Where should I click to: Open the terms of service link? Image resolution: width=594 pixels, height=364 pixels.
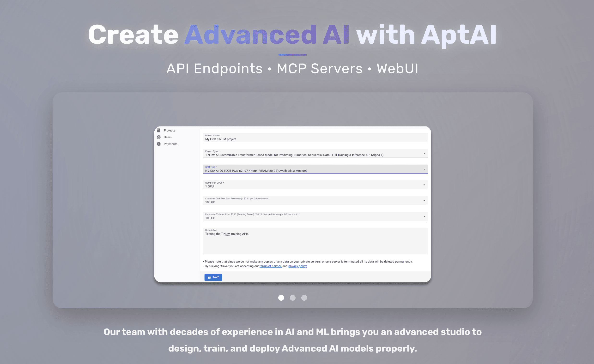tap(271, 266)
